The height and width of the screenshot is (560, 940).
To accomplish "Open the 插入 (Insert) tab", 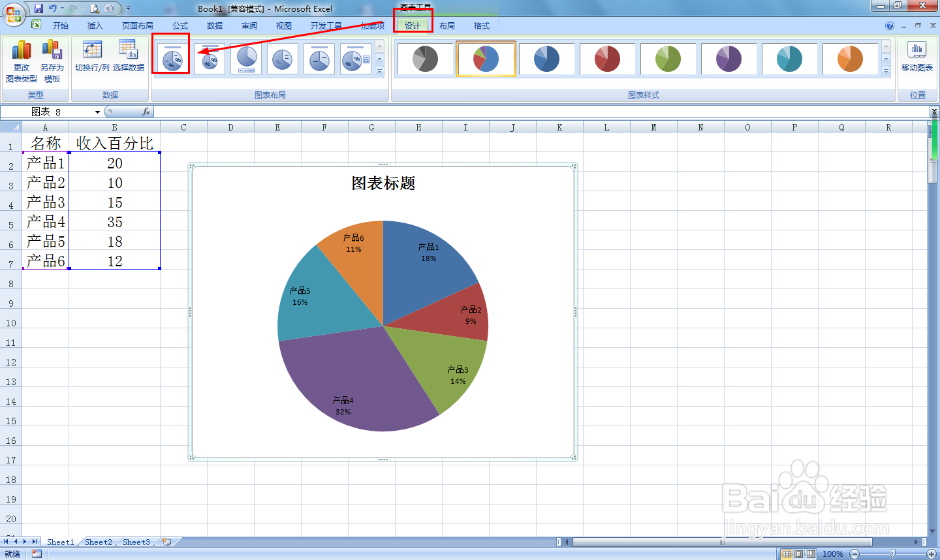I will coord(95,25).
